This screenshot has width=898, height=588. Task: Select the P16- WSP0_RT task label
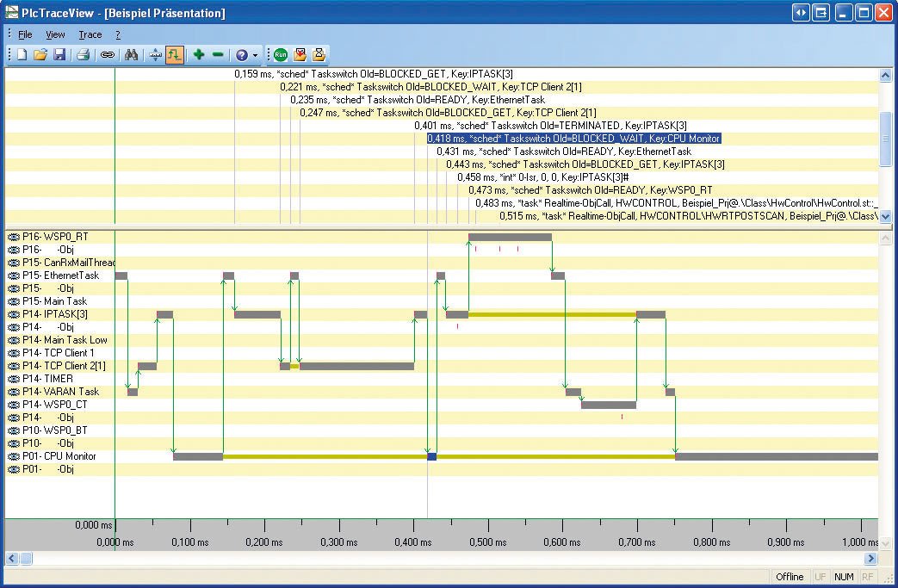click(x=55, y=237)
